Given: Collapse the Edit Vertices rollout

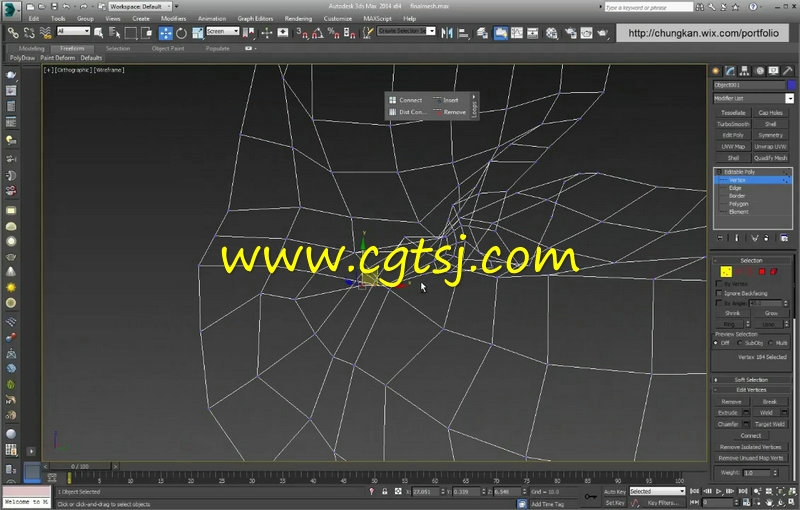Looking at the screenshot, I should pos(751,389).
